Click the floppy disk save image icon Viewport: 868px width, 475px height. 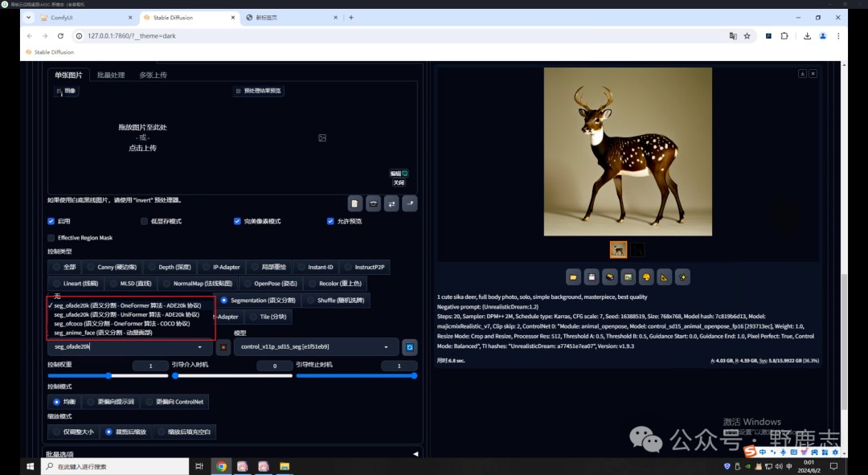click(592, 276)
